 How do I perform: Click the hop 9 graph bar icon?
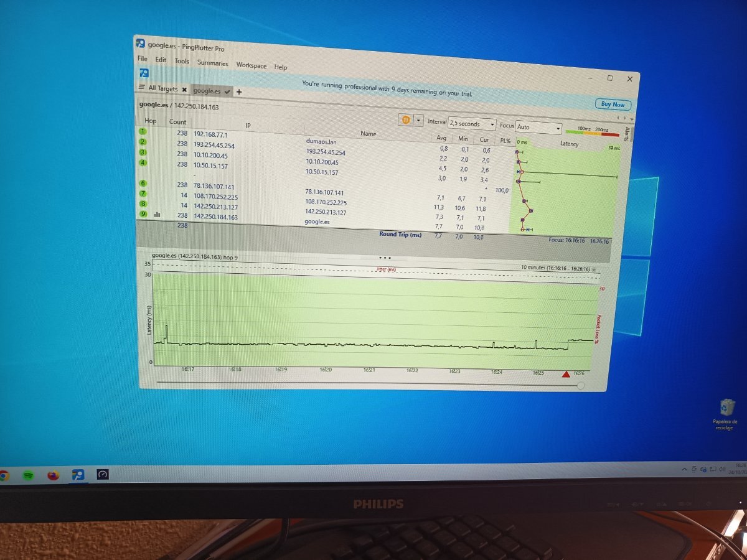[157, 215]
